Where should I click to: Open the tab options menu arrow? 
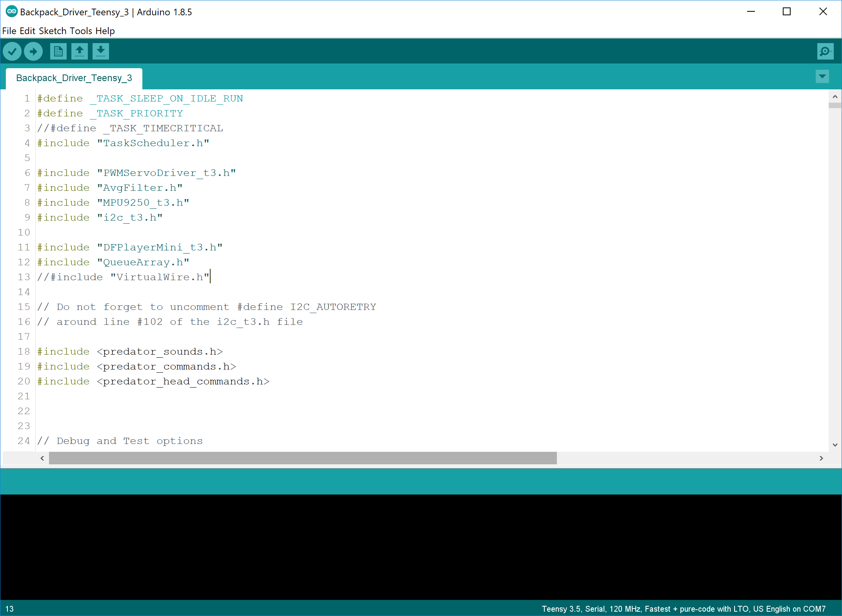pyautogui.click(x=822, y=77)
